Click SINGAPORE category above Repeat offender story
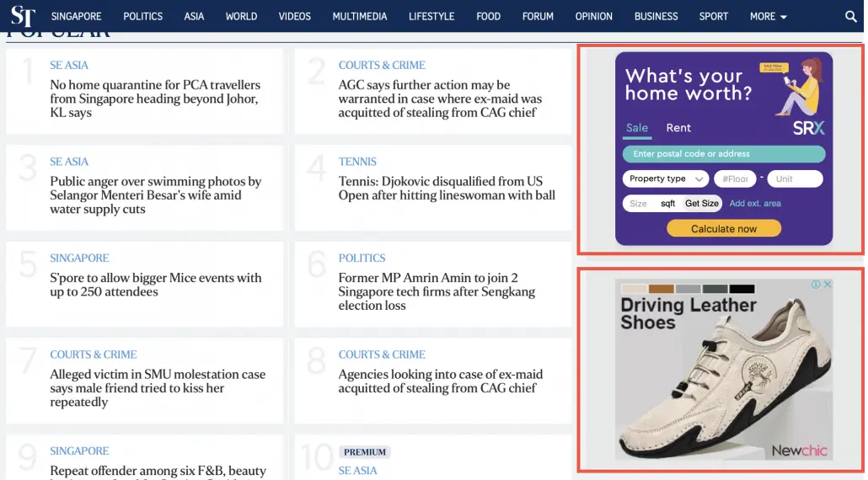This screenshot has height=480, width=868. (79, 451)
